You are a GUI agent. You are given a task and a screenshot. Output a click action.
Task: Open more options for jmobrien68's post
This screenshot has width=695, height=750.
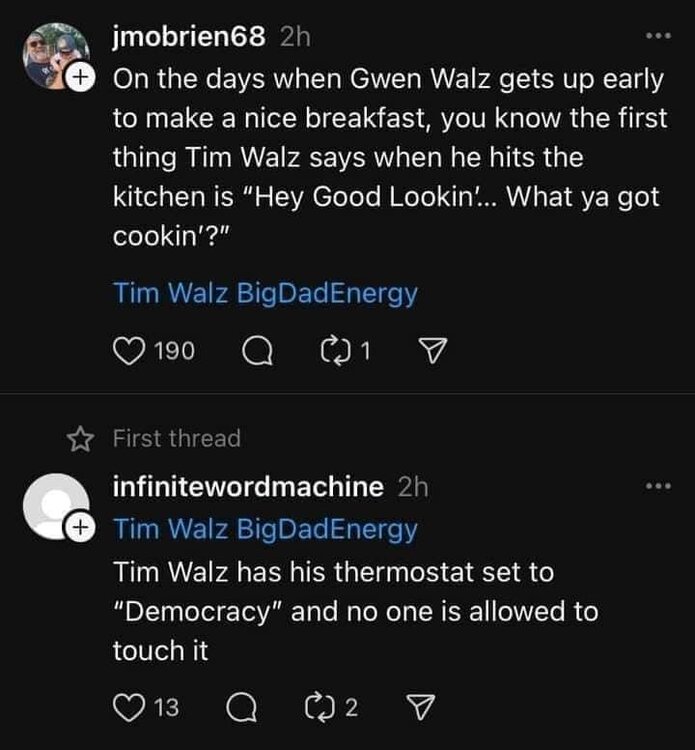click(657, 36)
